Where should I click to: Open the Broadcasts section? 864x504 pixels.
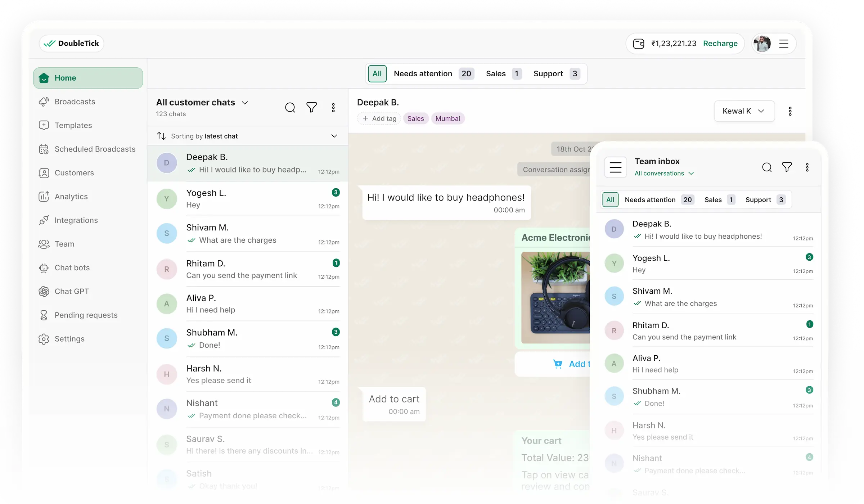pos(75,102)
